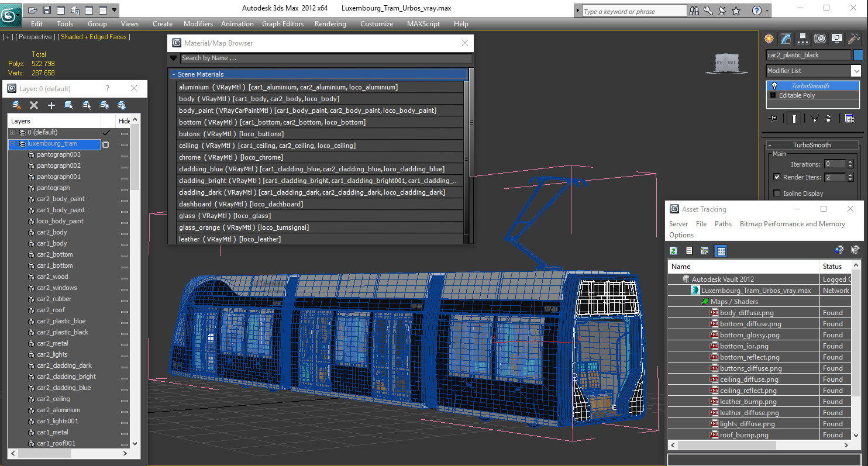Click the ViewCube in the viewport
The height and width of the screenshot is (466, 868).
pos(726,64)
